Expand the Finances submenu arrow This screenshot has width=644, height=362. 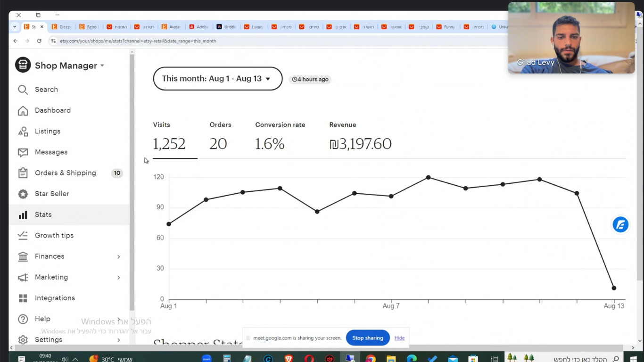pos(118,256)
